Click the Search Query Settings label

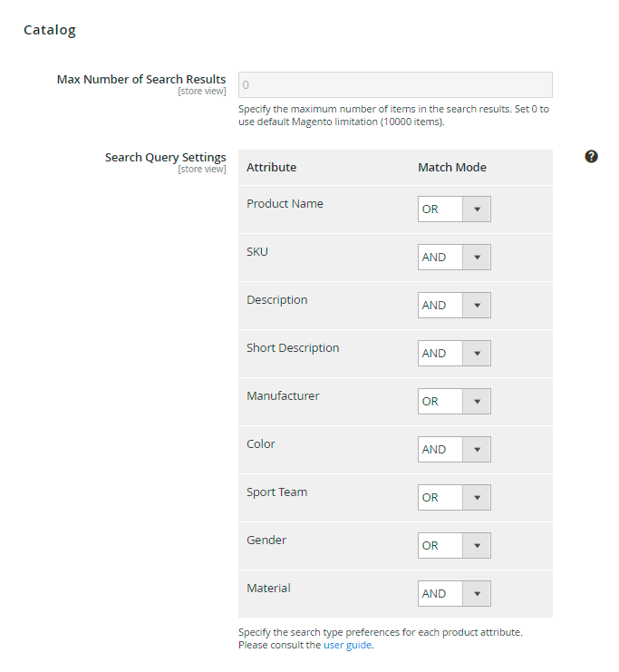[165, 158]
